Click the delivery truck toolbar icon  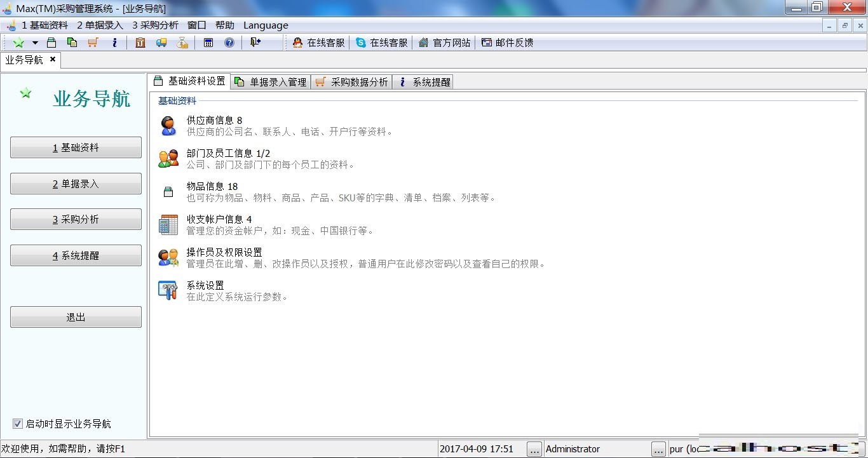(161, 43)
